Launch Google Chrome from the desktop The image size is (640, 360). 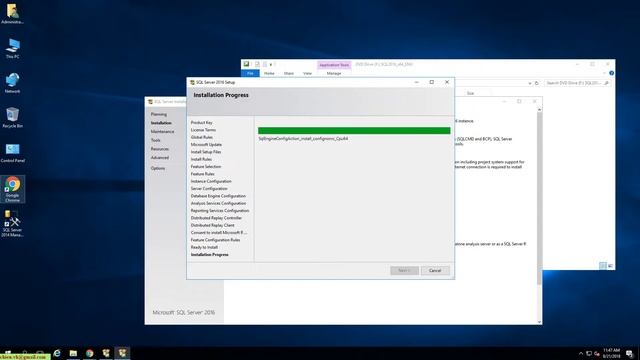point(12,189)
